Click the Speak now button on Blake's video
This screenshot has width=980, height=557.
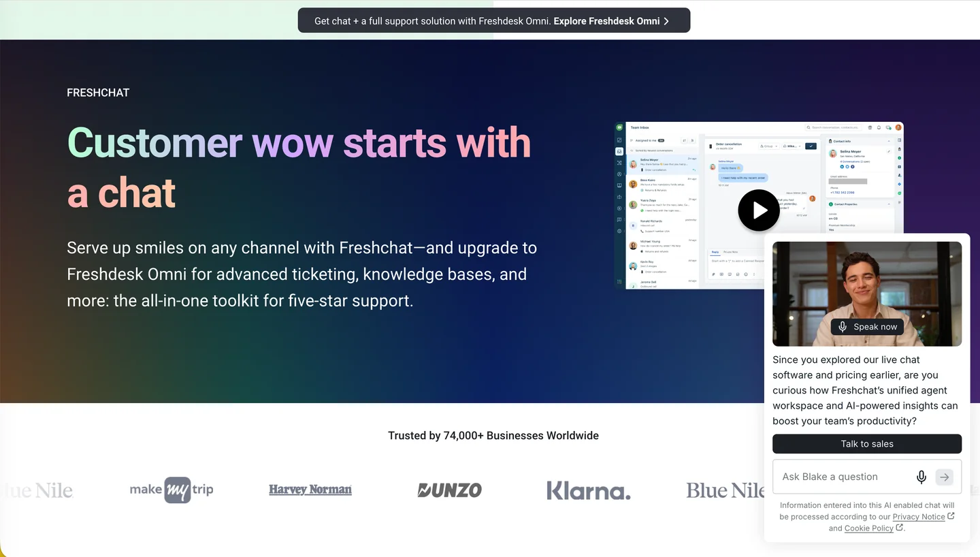pyautogui.click(x=867, y=327)
